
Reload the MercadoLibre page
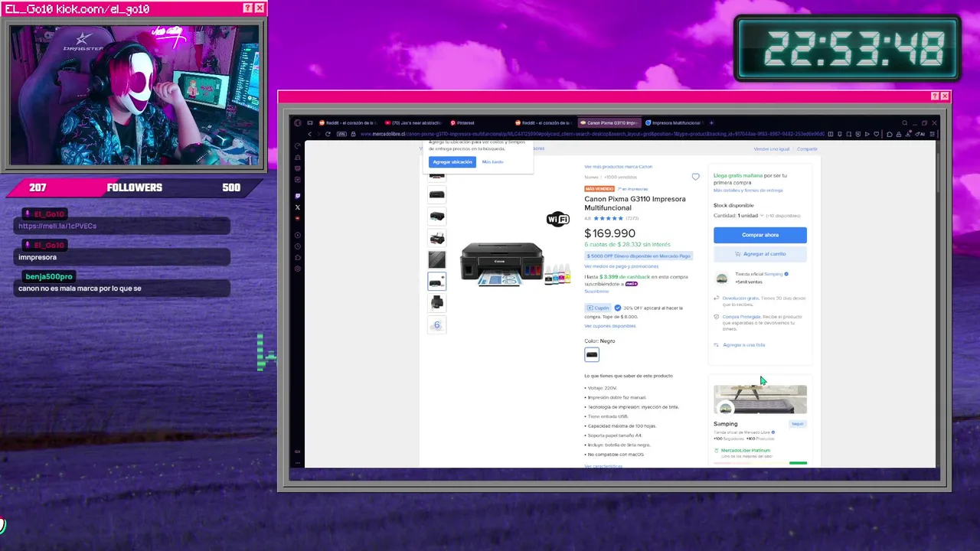click(x=328, y=134)
